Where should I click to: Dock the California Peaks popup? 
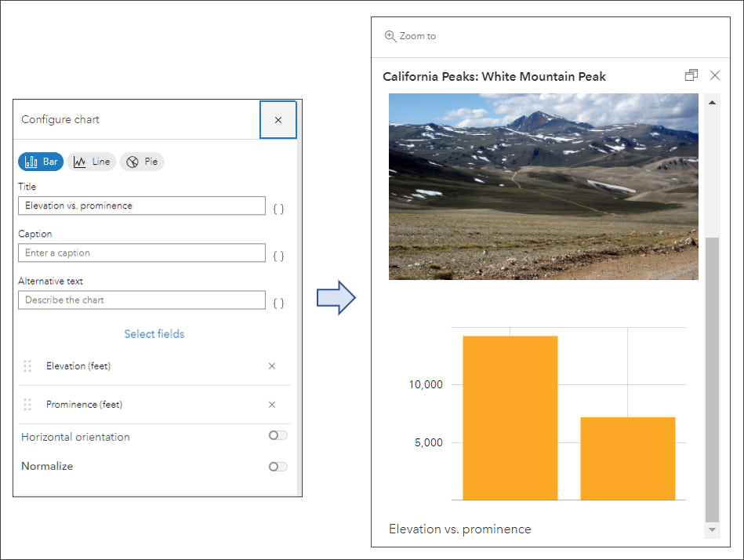tap(691, 75)
